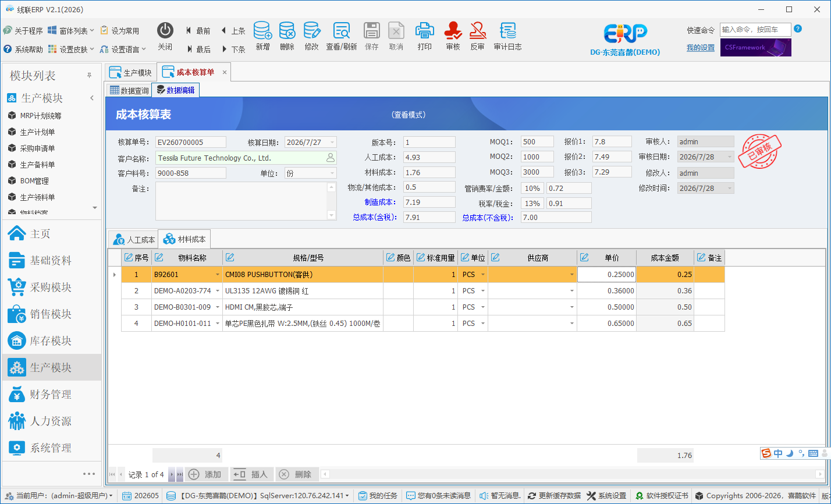Open 系统设置 from the status bar

(x=606, y=496)
